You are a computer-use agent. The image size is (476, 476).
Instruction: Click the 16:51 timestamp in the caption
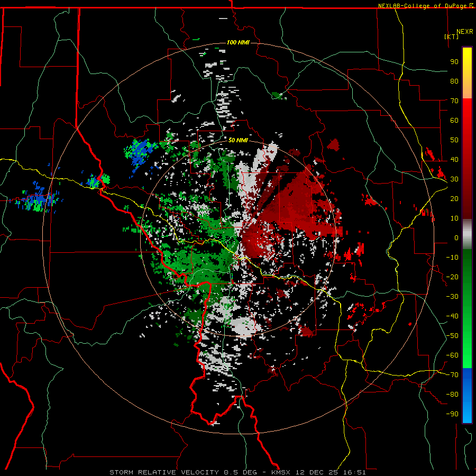coord(354,472)
